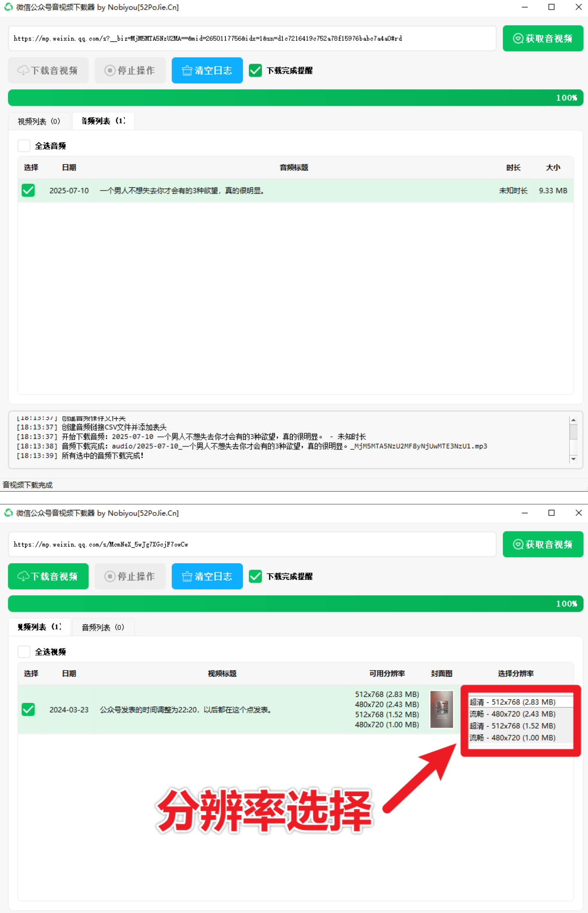Image resolution: width=588 pixels, height=913 pixels.
Task: Maximize the bottom window
Action: pyautogui.click(x=552, y=513)
